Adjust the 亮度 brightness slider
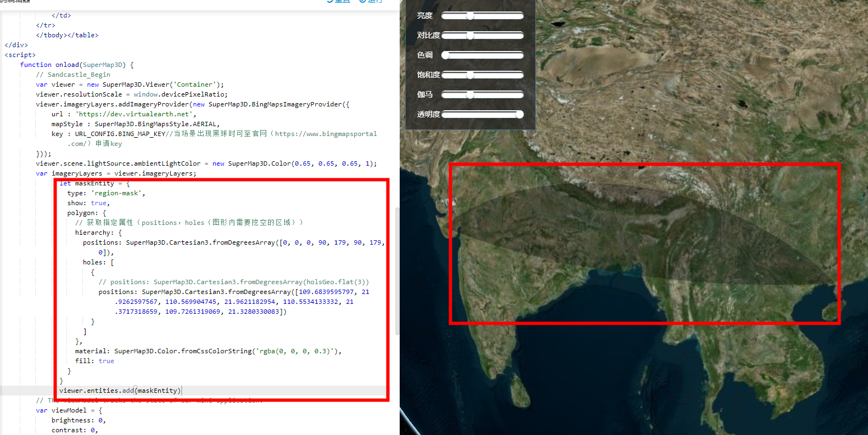Viewport: 868px width, 435px height. (483, 16)
